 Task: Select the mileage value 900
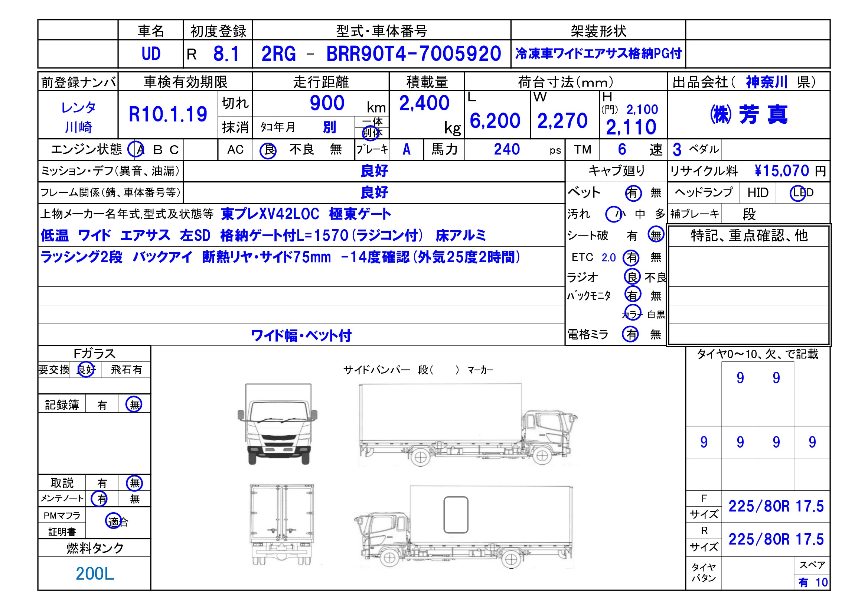[x=327, y=103]
